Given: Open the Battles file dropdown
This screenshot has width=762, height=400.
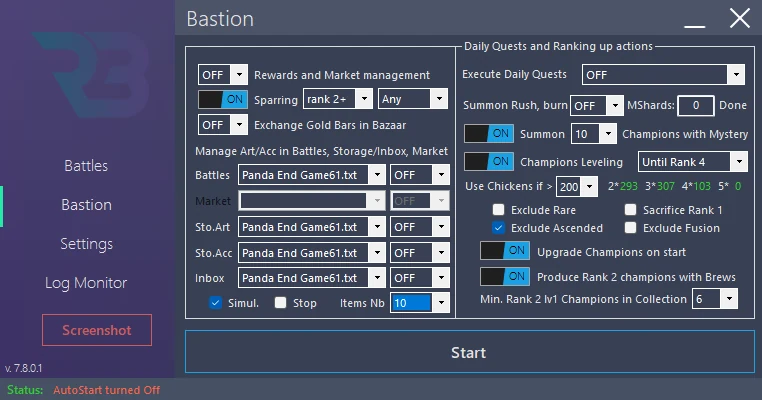Looking at the screenshot, I should 312,175.
